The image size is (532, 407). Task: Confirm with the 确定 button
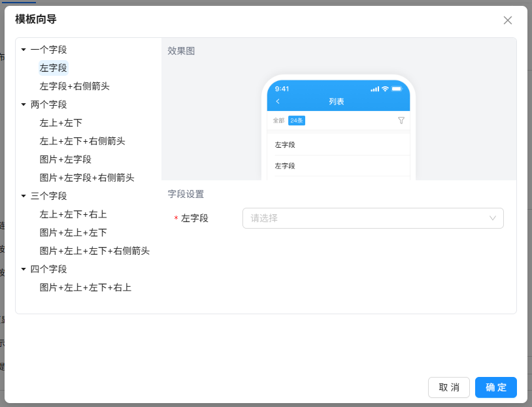coord(495,387)
